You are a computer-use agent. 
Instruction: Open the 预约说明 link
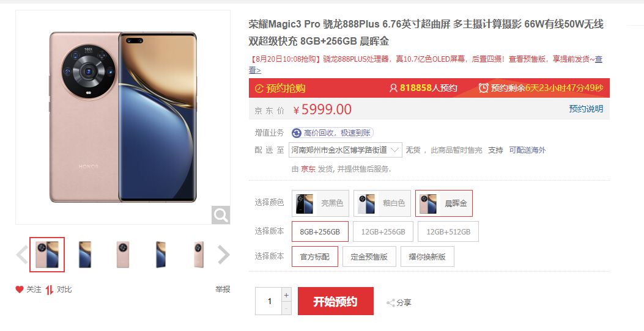586,109
